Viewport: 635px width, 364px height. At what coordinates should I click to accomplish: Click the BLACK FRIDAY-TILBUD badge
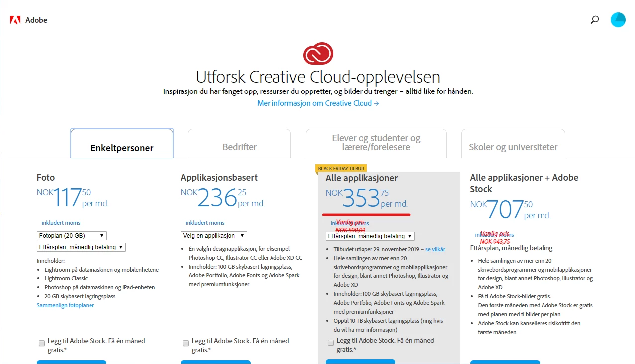click(341, 169)
